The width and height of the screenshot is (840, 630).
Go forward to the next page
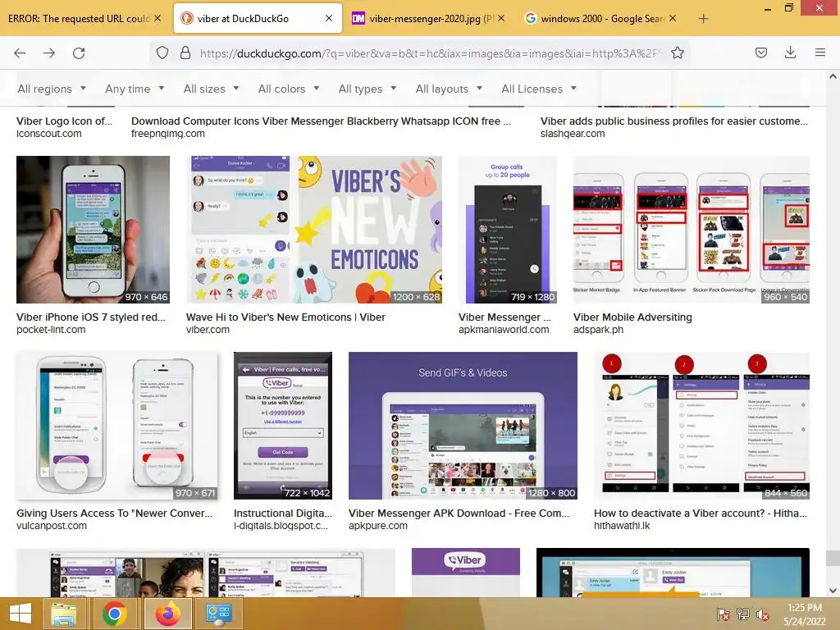pyautogui.click(x=49, y=53)
